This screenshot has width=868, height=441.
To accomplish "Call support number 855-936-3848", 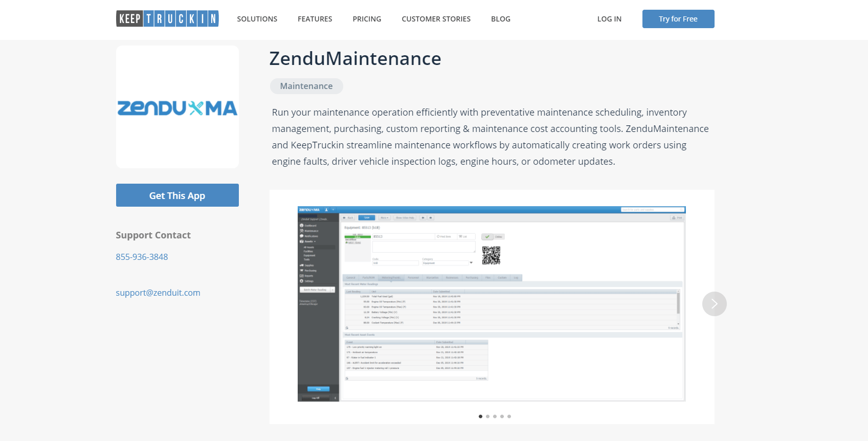I will point(142,257).
